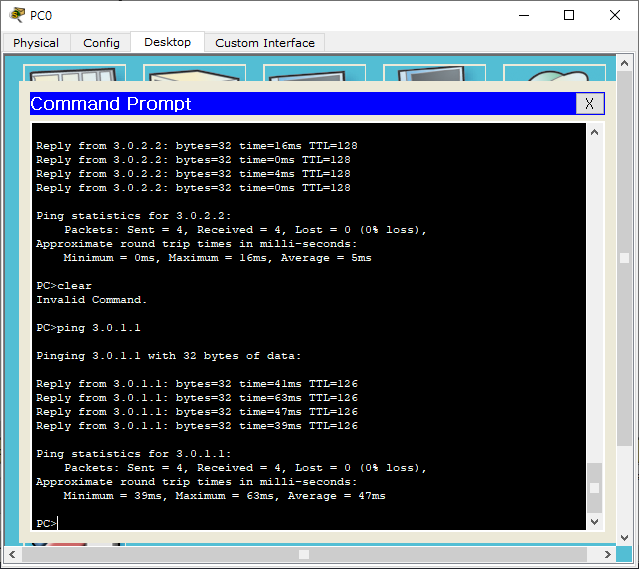Click desktop pane scroll up arrow
Viewport: 639px width, 569px height.
(x=624, y=63)
